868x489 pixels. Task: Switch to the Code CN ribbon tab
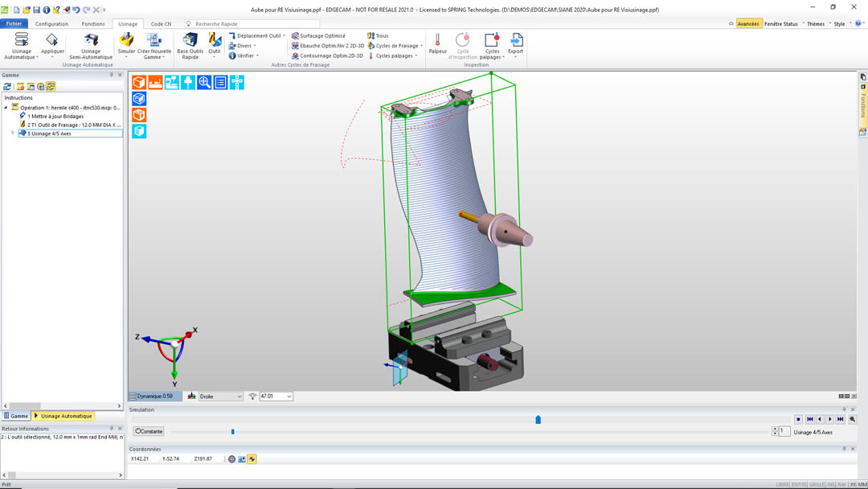161,24
